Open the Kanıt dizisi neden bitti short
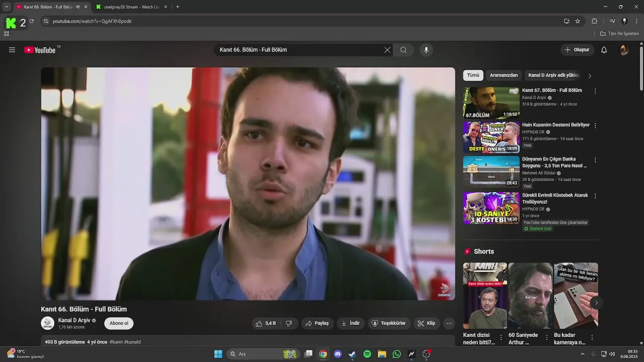The image size is (644, 362). [x=485, y=296]
